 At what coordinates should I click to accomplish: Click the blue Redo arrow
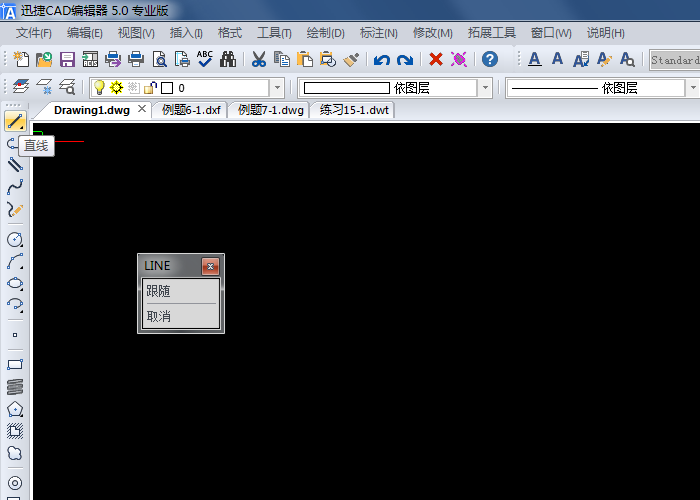point(405,59)
